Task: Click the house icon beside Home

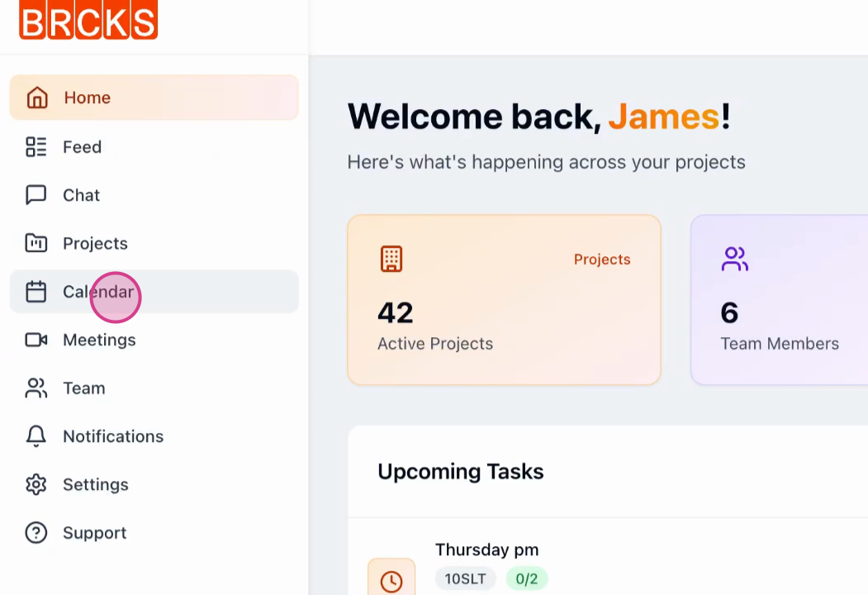Action: (x=37, y=98)
